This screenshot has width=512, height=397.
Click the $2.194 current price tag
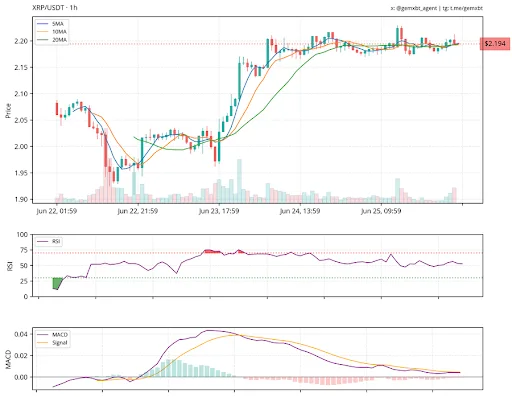tap(495, 44)
